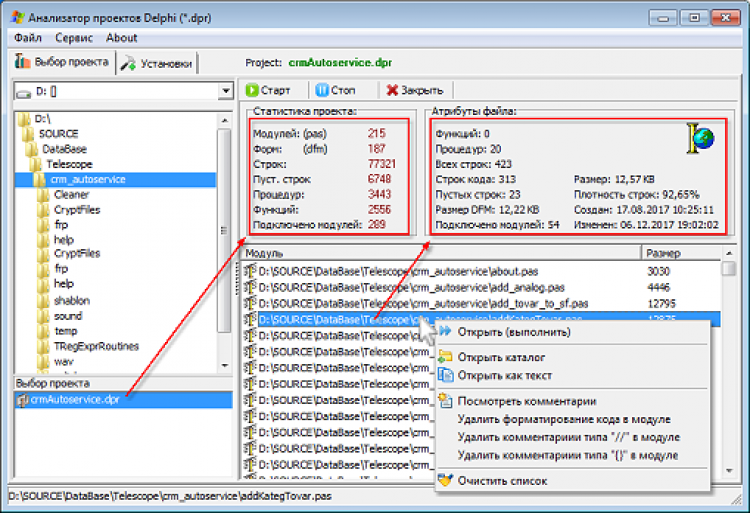Click the red X Close icon
The height and width of the screenshot is (513, 750).
tap(392, 90)
